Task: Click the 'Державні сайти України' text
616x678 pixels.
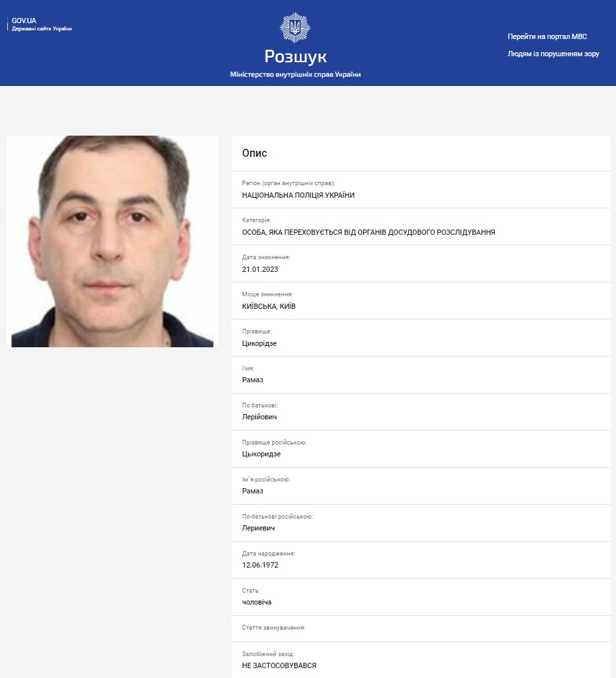Action: 42,29
